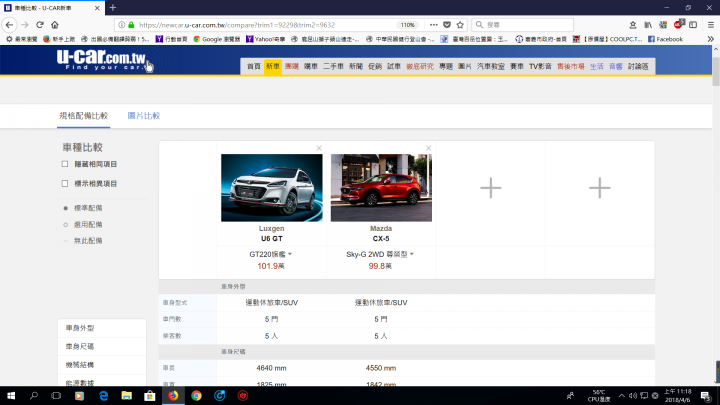This screenshot has width=720, height=405.
Task: Open TV影音 navigation item
Action: click(540, 66)
